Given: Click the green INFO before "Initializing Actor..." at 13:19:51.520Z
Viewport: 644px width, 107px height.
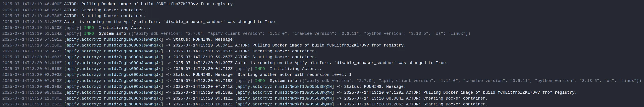Looking at the screenshot, I should tap(89, 28).
